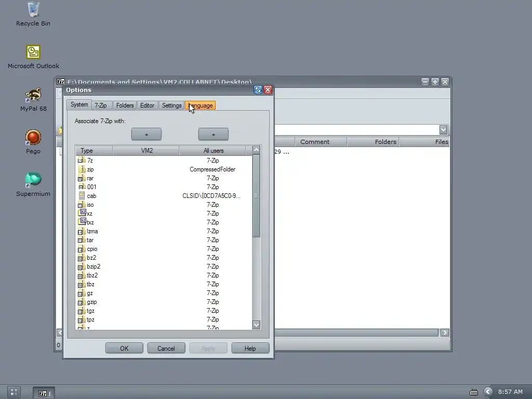Click the iso file type icon
532x399 pixels.
(82, 205)
